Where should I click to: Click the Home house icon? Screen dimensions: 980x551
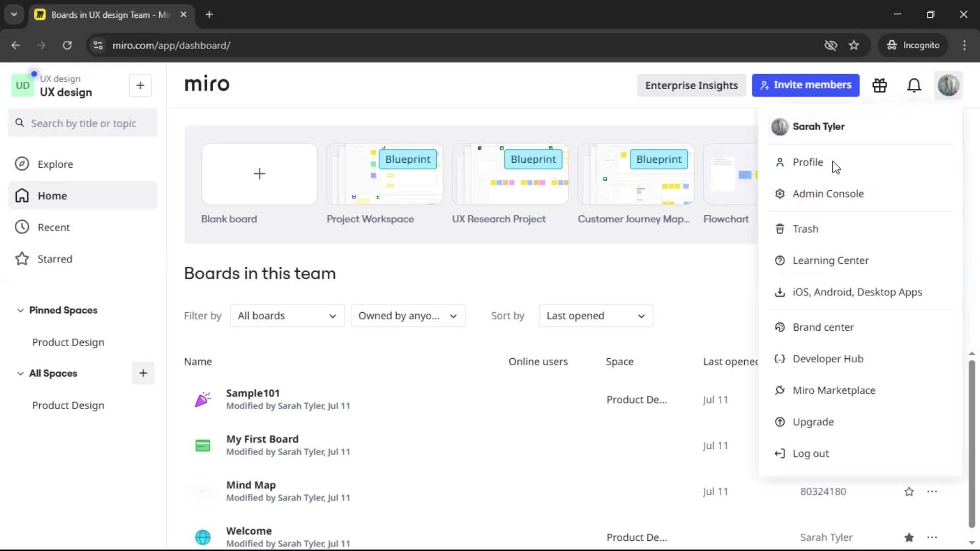point(21,195)
